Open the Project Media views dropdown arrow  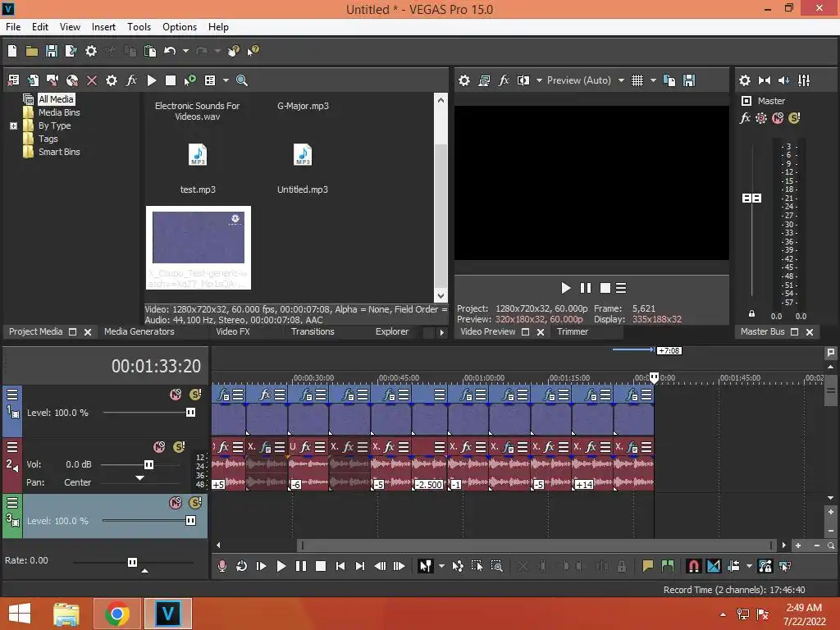(226, 80)
